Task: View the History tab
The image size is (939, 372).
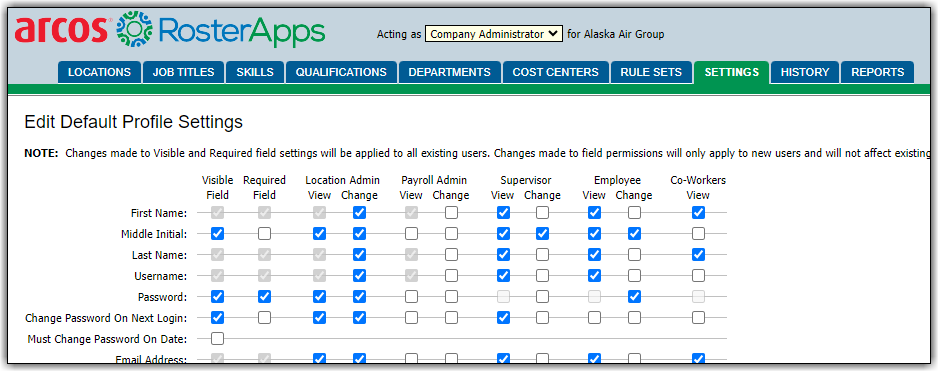Action: [x=805, y=72]
